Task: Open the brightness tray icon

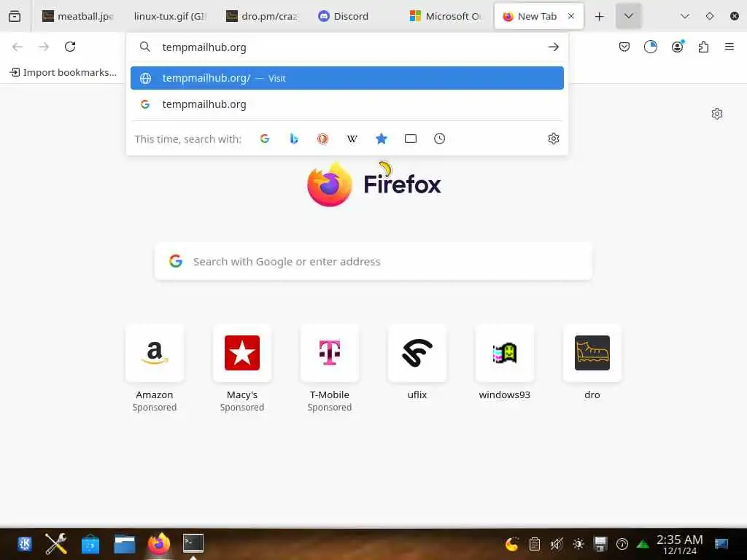Action: point(578,543)
